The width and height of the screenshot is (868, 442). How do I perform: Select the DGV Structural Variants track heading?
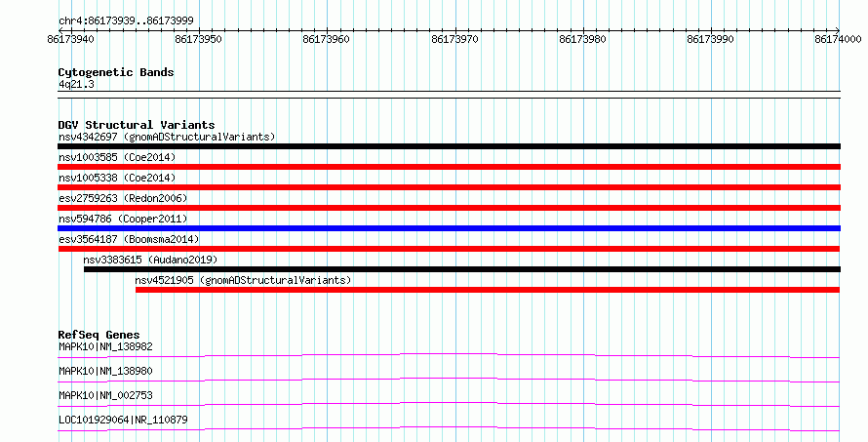(x=137, y=125)
